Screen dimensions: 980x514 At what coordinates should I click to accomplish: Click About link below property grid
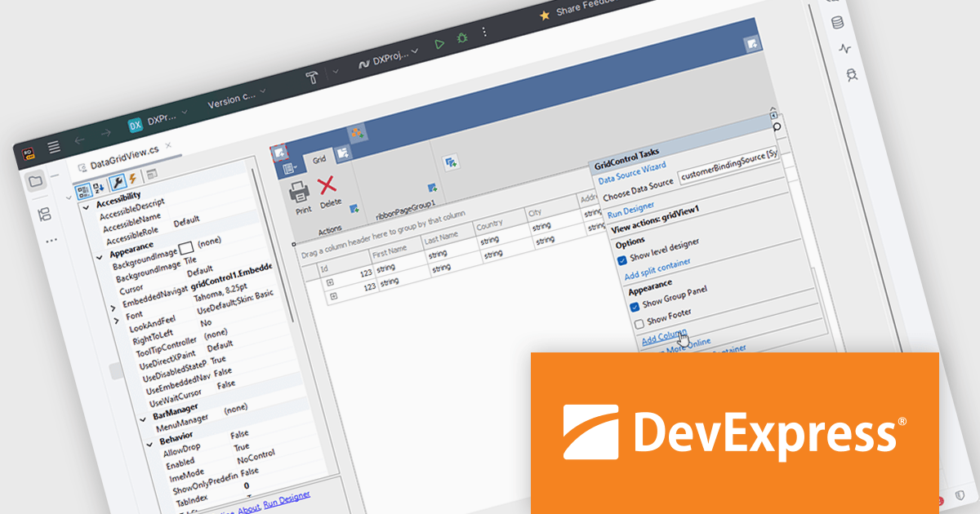249,507
